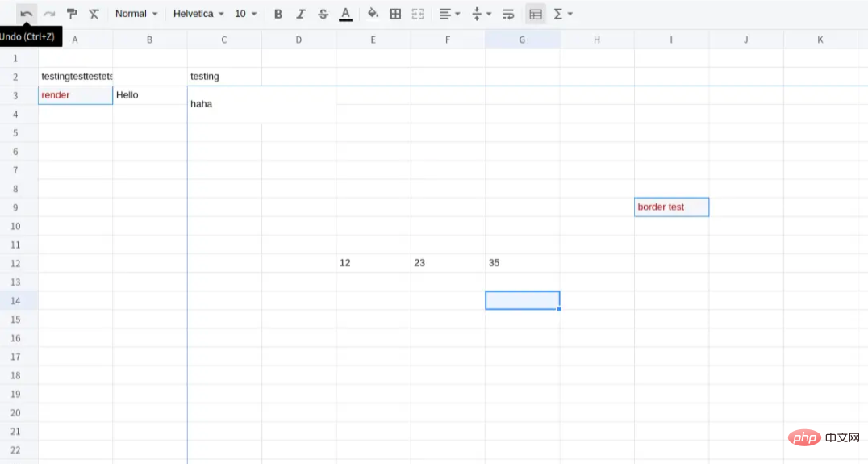Select the Paint format tool
Screen dimensions: 868x464
tap(72, 14)
